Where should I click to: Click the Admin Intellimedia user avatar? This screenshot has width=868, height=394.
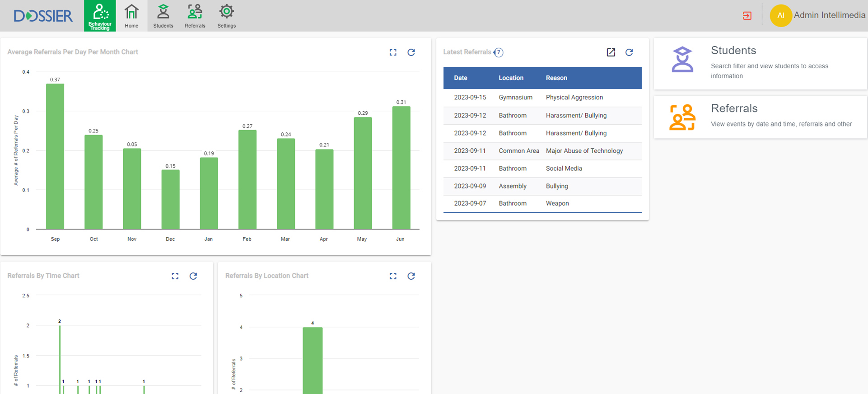(780, 16)
